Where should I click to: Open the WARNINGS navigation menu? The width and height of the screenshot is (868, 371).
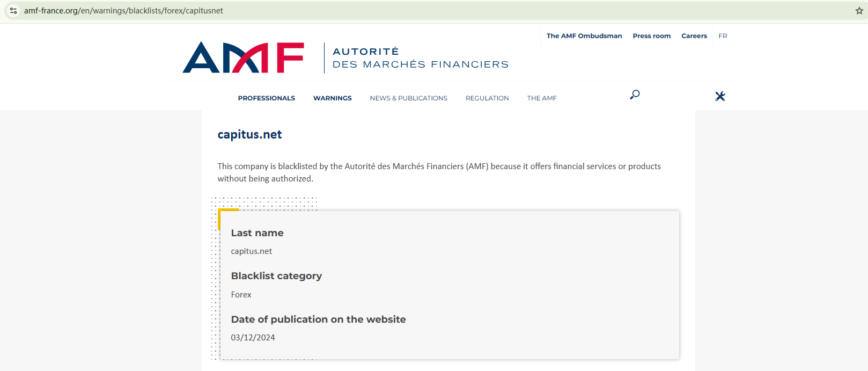click(333, 98)
